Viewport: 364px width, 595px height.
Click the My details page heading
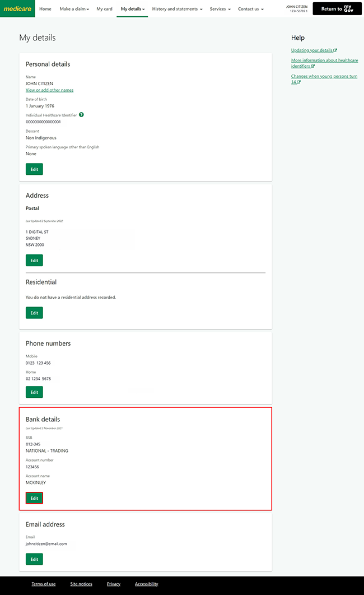pyautogui.click(x=38, y=38)
